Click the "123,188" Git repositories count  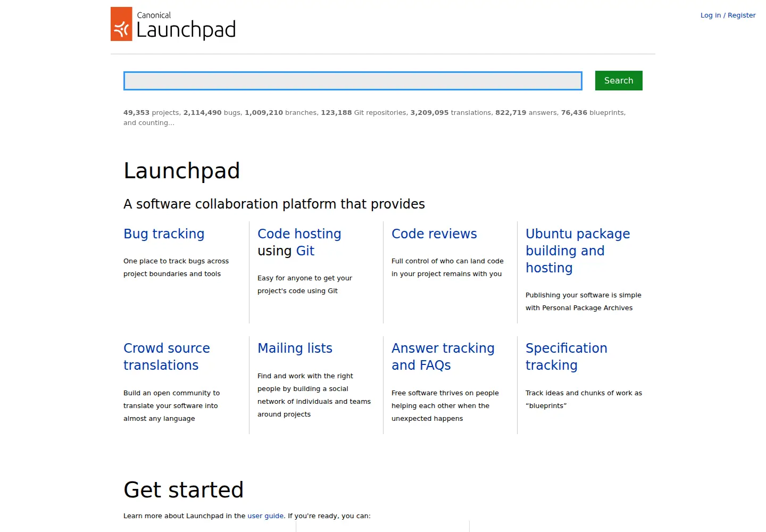click(x=336, y=113)
